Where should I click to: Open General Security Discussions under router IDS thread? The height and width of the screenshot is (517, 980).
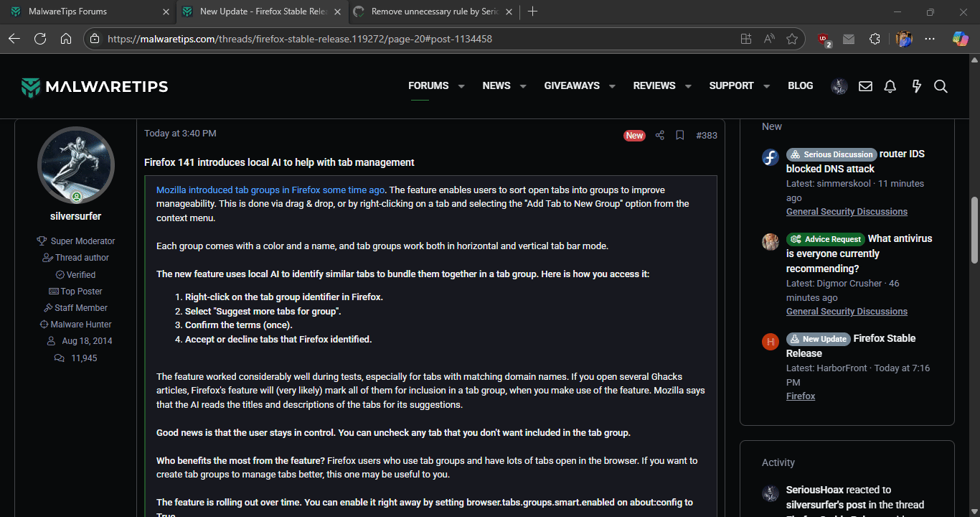(x=847, y=212)
